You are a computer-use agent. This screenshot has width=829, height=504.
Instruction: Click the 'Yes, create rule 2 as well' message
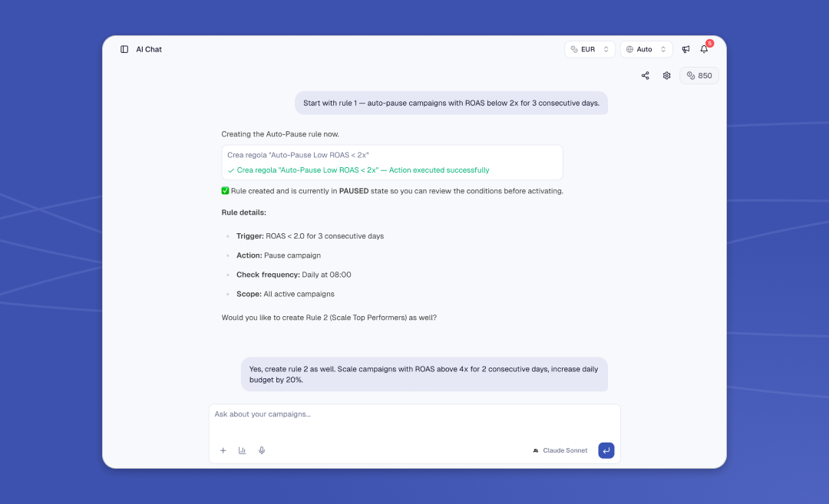coord(424,374)
